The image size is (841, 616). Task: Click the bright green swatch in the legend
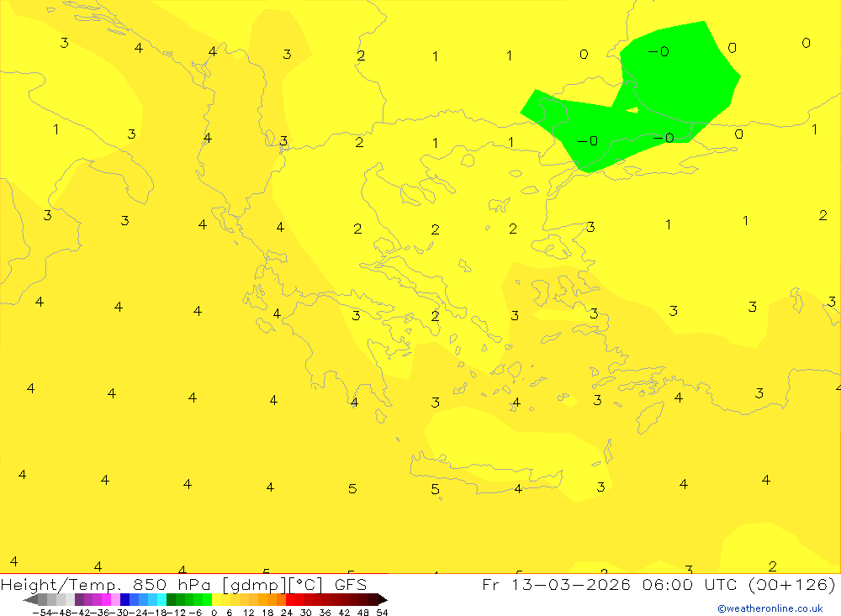pyautogui.click(x=207, y=600)
